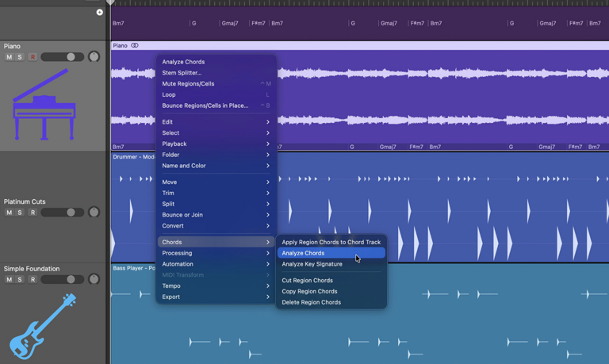The height and width of the screenshot is (364, 609).
Task: Expand the Playback submenu
Action: 216,144
